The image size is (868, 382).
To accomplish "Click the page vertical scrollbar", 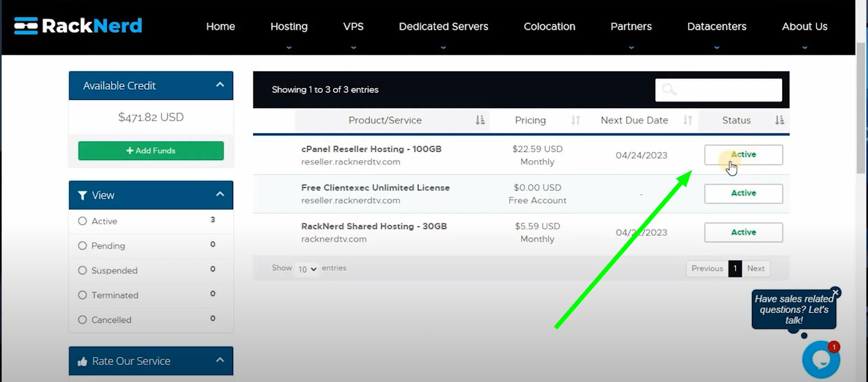I will 861,109.
